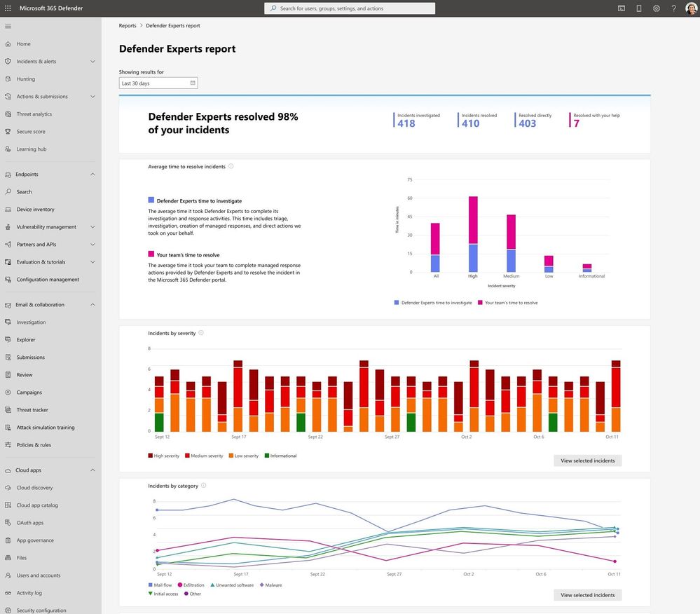The height and width of the screenshot is (614, 700).
Task: Click info icon beside Incidents by category
Action: click(204, 486)
